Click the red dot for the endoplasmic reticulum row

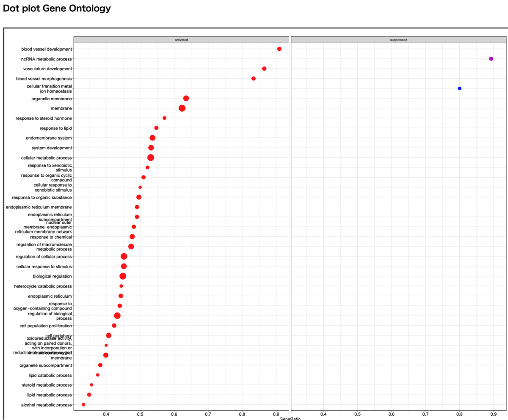pos(121,296)
